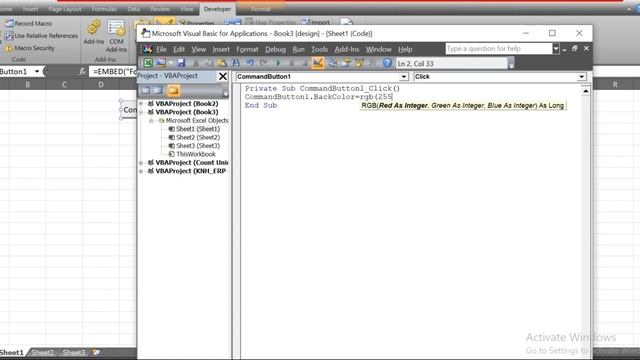Open the Click procedure dropdown

pyautogui.click(x=581, y=77)
